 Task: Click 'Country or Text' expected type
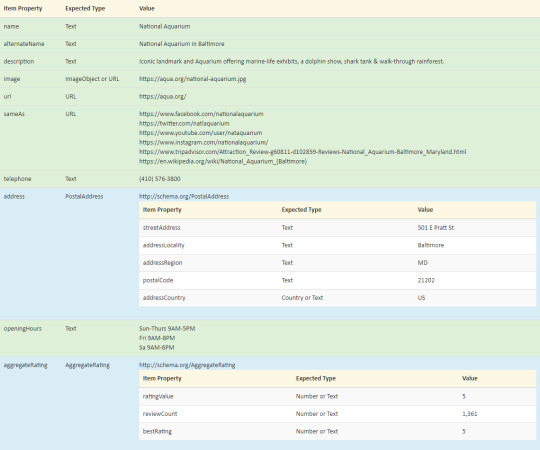[302, 298]
